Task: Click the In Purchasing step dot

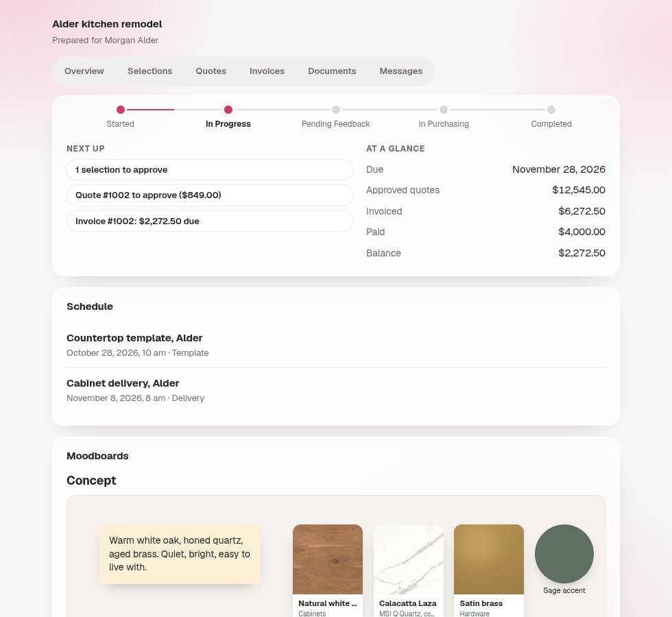Action: tap(444, 110)
